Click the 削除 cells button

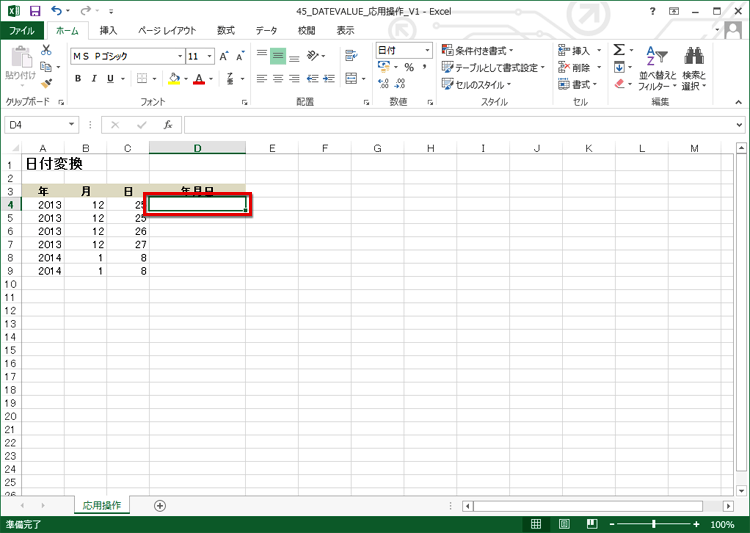(579, 67)
